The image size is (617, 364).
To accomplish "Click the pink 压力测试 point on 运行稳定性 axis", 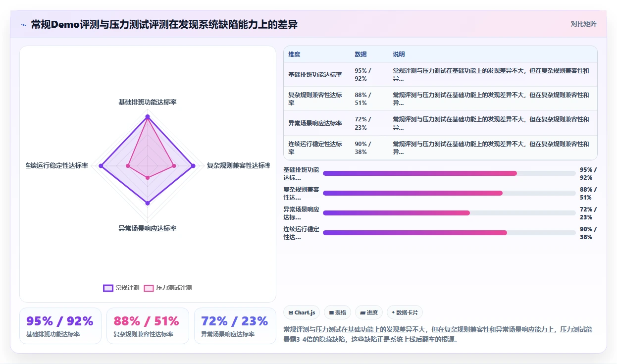I will pos(127,166).
